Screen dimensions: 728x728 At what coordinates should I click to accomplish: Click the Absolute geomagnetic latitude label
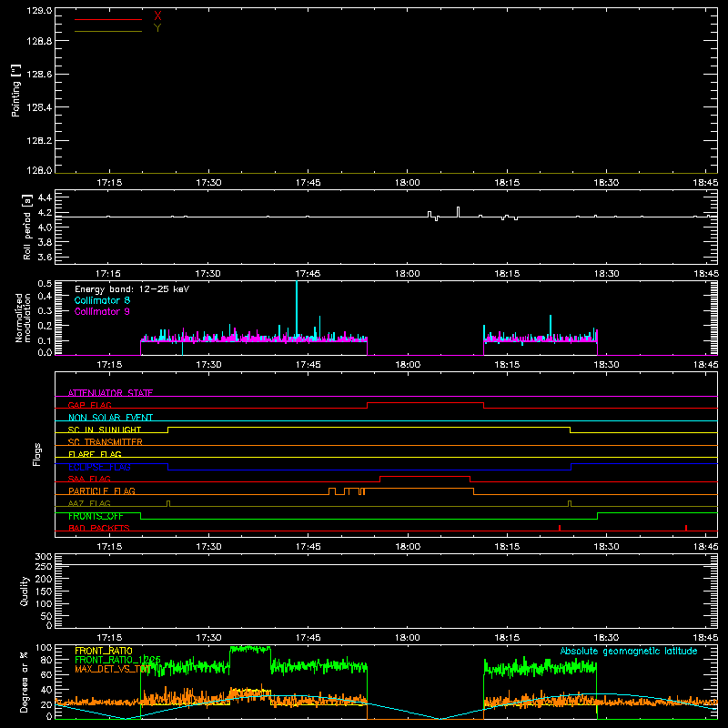coord(629,652)
